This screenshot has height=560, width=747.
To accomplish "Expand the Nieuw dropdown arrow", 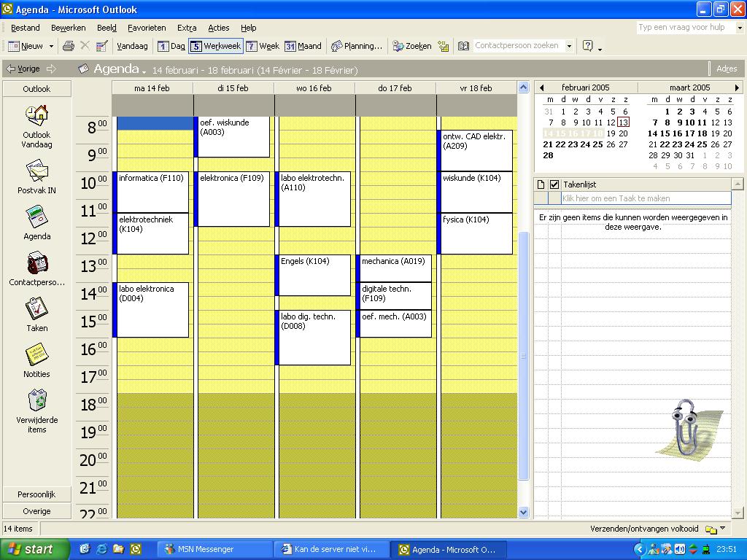I will click(x=51, y=46).
